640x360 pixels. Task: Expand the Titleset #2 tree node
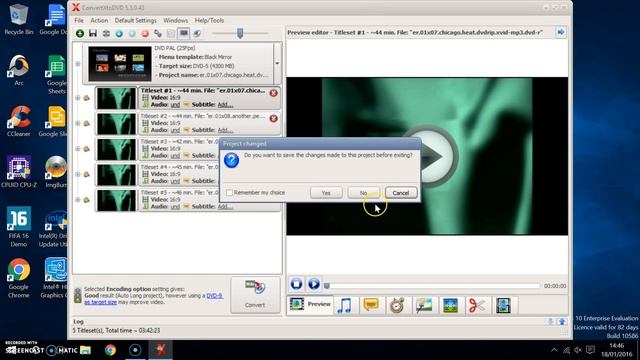pos(78,123)
